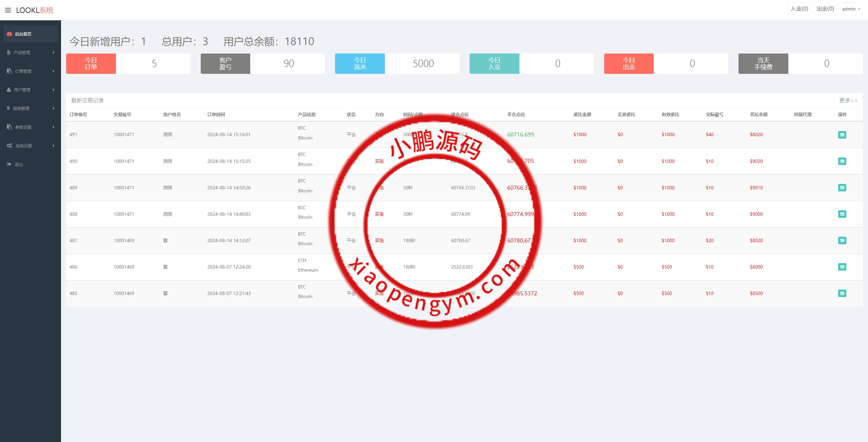Open the 更多>> link for trade records
Viewport: 868px width, 442px height.
[848, 100]
